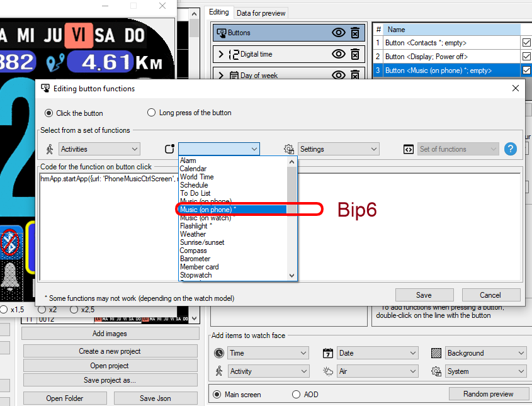Click the blue help question mark icon
Viewport: 532px width, 406px height.
pyautogui.click(x=511, y=149)
